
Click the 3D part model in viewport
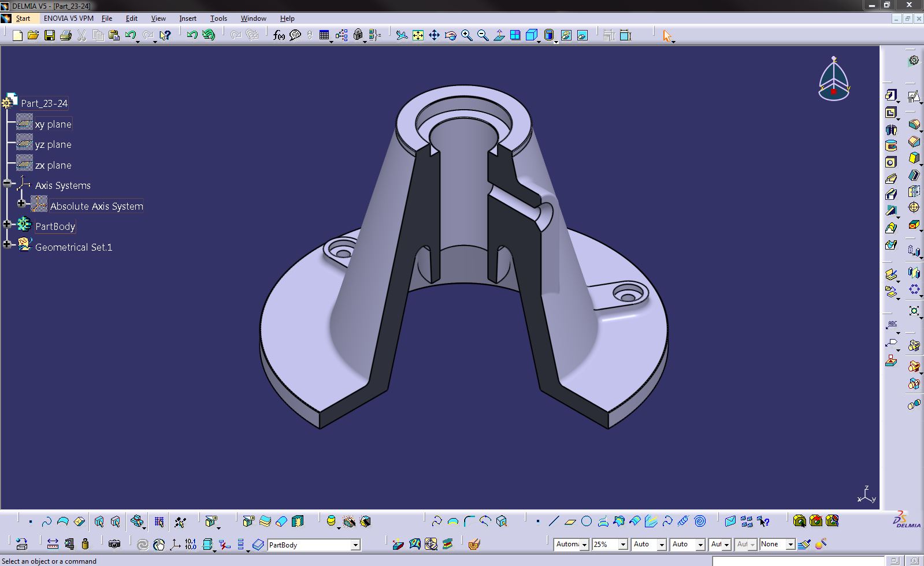463,257
